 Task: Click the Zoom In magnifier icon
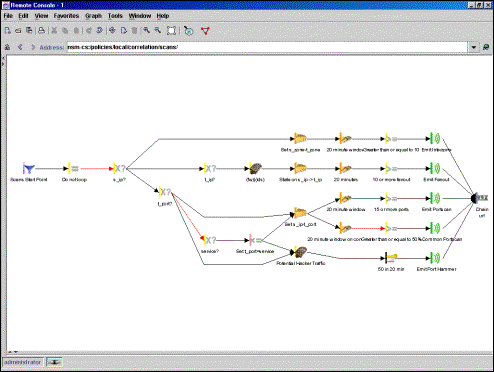[146, 31]
